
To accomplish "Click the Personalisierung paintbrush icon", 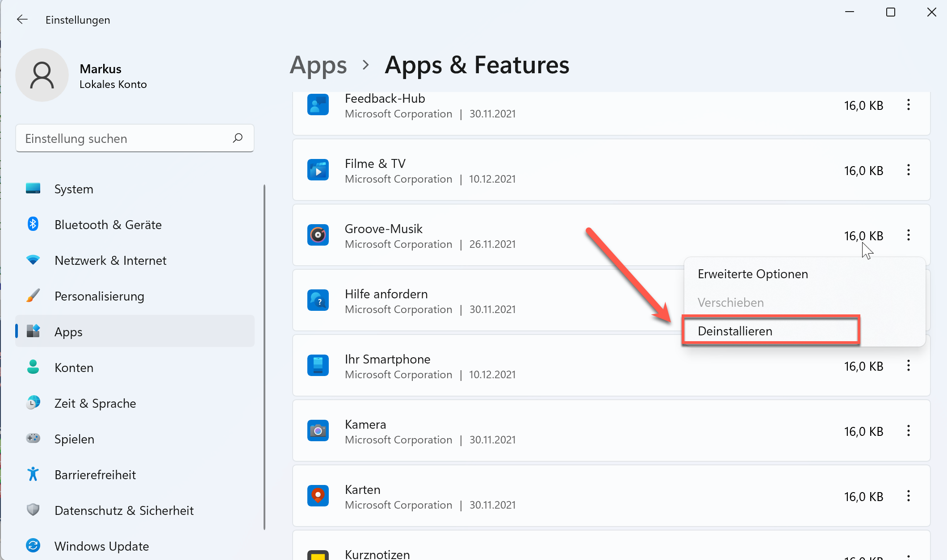I will tap(33, 296).
